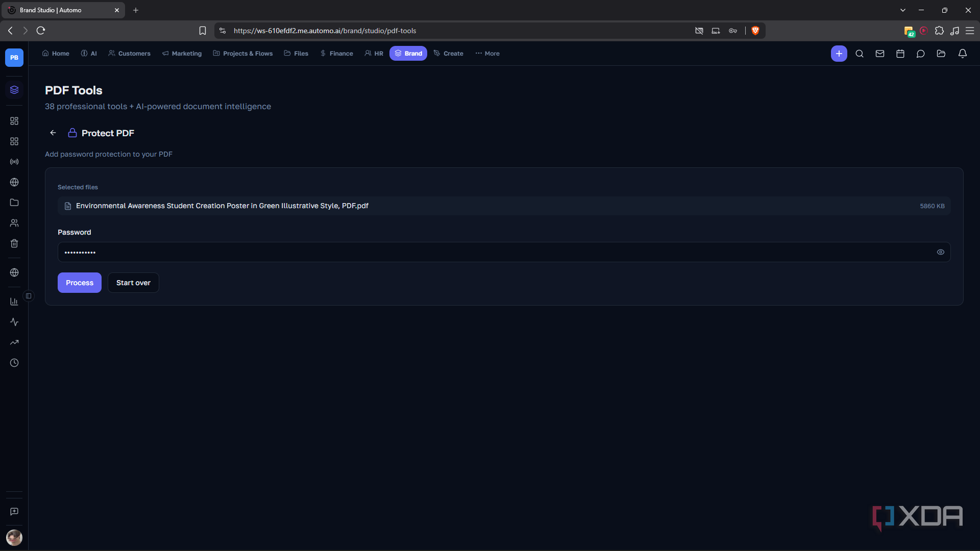Click the Start over button
The image size is (980, 551).
tap(133, 283)
